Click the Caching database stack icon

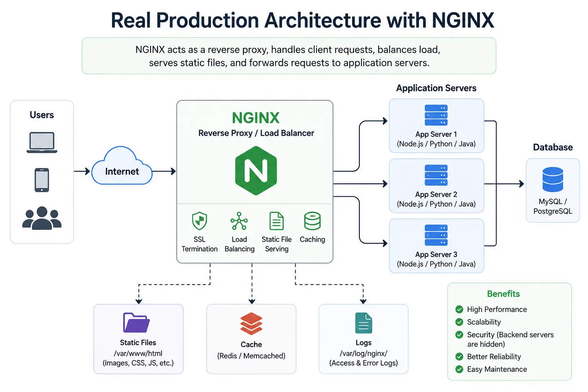(312, 221)
